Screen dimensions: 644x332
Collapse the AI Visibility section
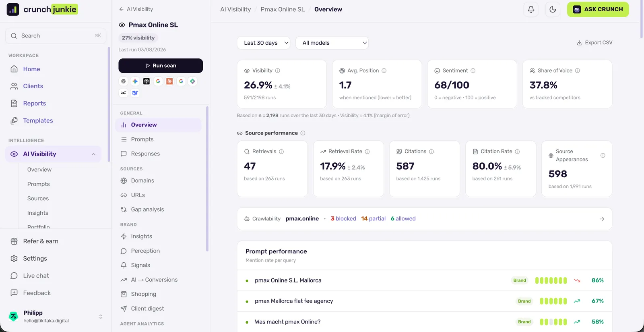tap(93, 154)
